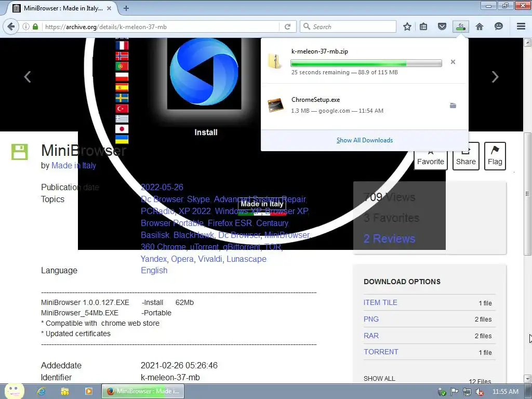
Task: Click the address bar URL field
Action: (159, 26)
